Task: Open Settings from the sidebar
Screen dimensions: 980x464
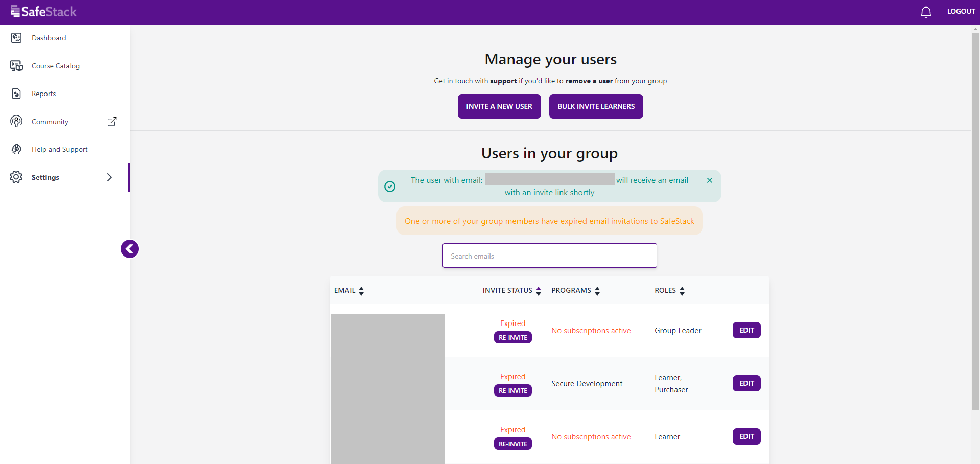Action: pyautogui.click(x=45, y=177)
